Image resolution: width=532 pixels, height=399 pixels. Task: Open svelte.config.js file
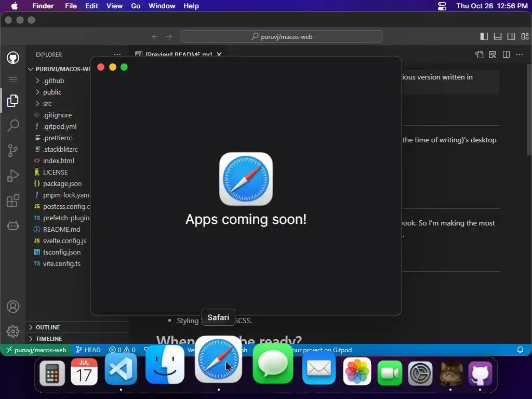tap(59, 241)
